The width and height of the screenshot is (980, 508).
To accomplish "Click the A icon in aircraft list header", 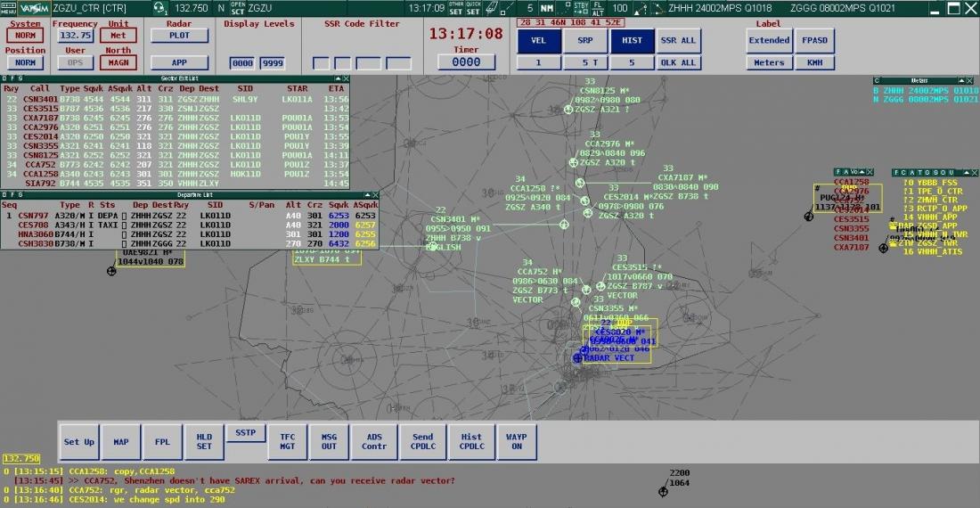I will coord(846,172).
